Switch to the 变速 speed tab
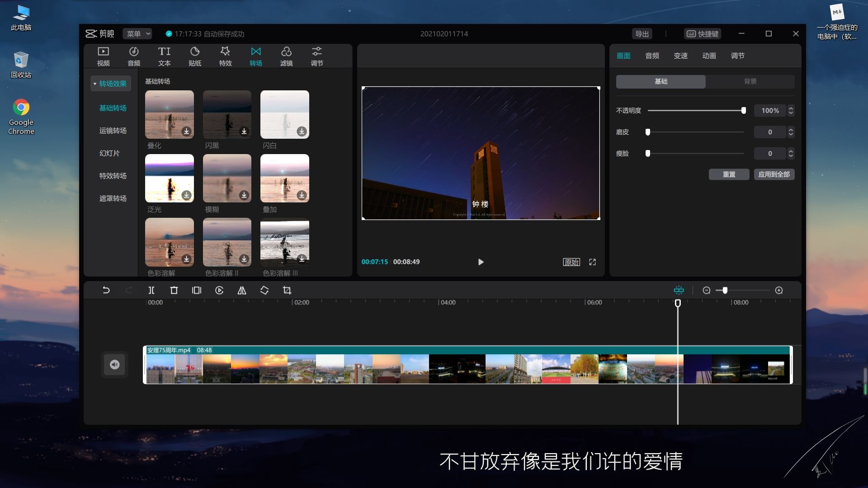868x488 pixels. [x=680, y=56]
